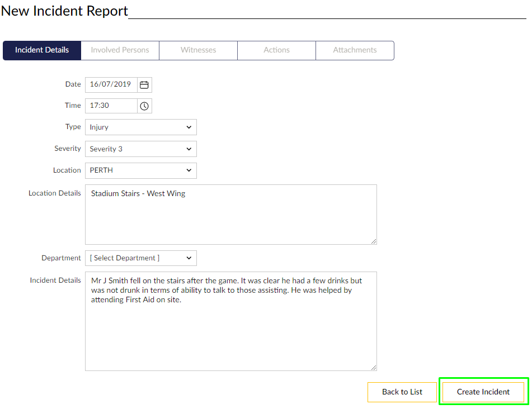The height and width of the screenshot is (409, 532).
Task: Click the New Incident Report heading
Action: point(64,11)
